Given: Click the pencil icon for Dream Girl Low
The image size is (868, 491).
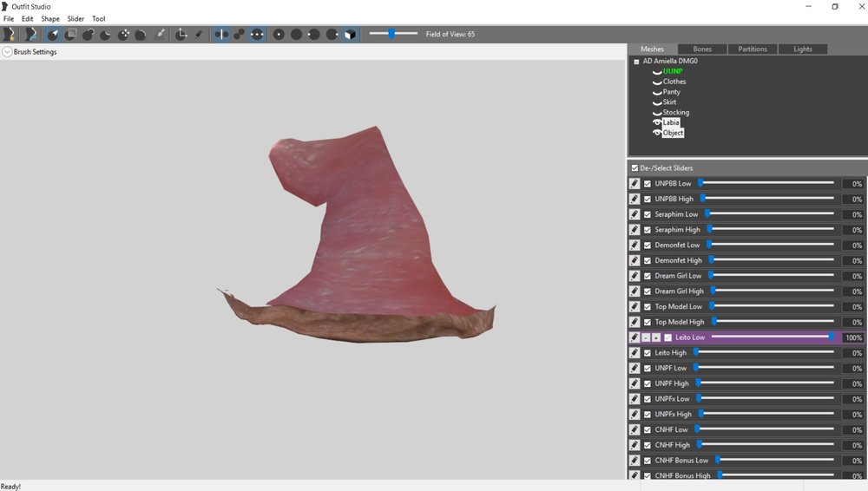Looking at the screenshot, I should point(635,275).
